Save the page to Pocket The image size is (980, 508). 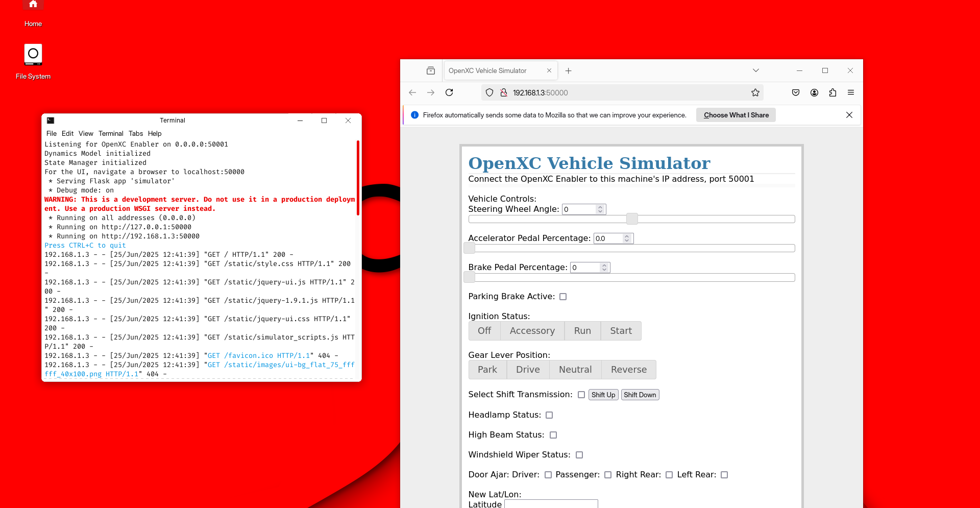tap(796, 92)
